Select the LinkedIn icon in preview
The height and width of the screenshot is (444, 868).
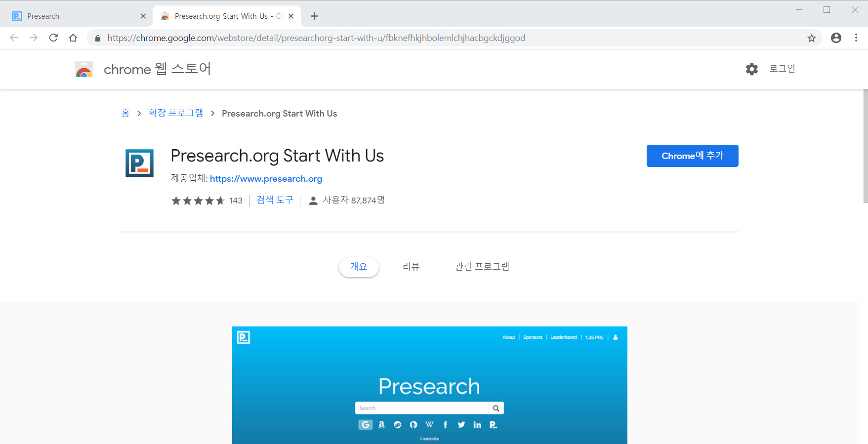pos(477,425)
